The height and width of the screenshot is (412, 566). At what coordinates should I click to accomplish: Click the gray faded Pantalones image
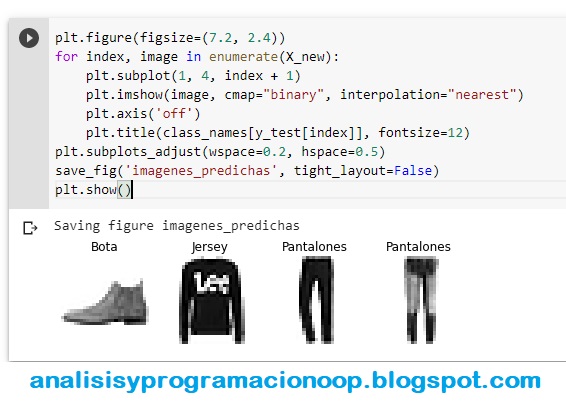pyautogui.click(x=420, y=300)
